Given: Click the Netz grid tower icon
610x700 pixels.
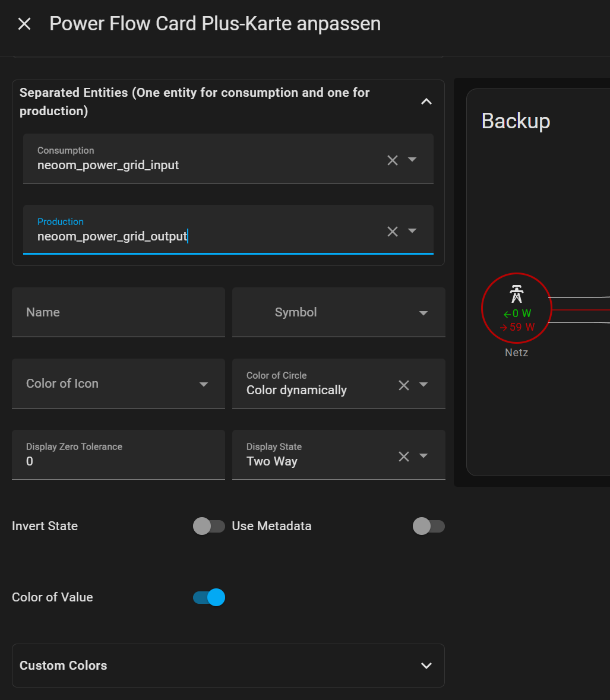Looking at the screenshot, I should [517, 294].
